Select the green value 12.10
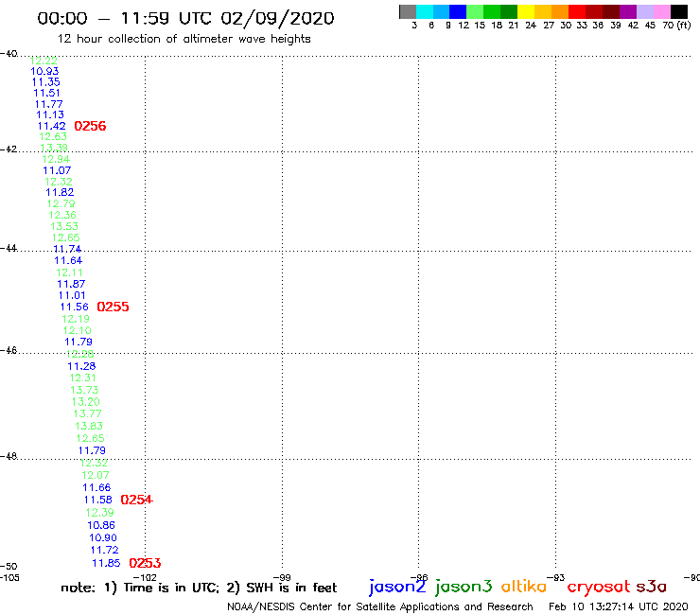The width and height of the screenshot is (700, 615). (x=78, y=330)
